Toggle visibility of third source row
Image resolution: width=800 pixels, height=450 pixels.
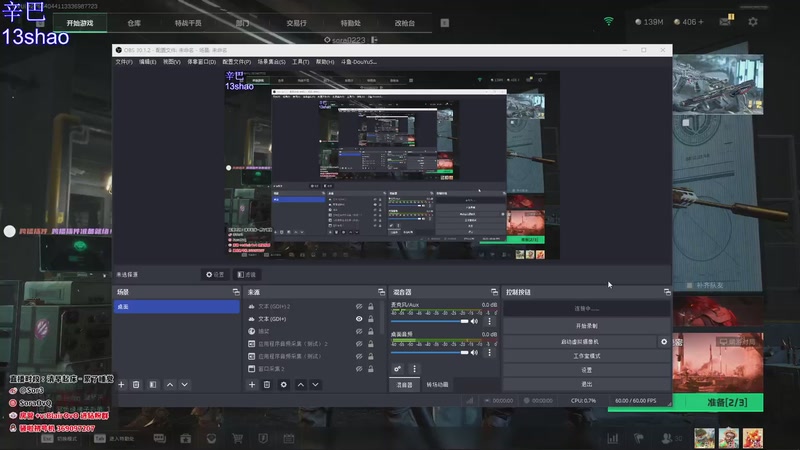359,332
